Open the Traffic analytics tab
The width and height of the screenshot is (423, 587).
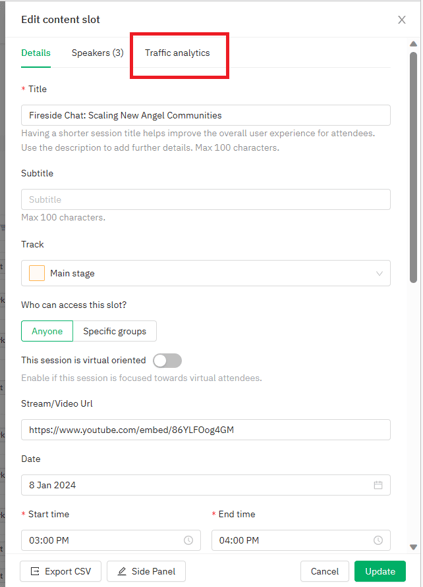[x=177, y=53]
